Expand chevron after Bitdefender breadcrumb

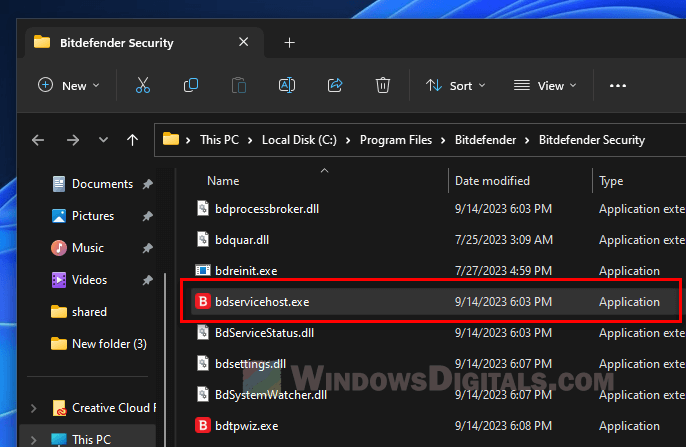coord(527,140)
